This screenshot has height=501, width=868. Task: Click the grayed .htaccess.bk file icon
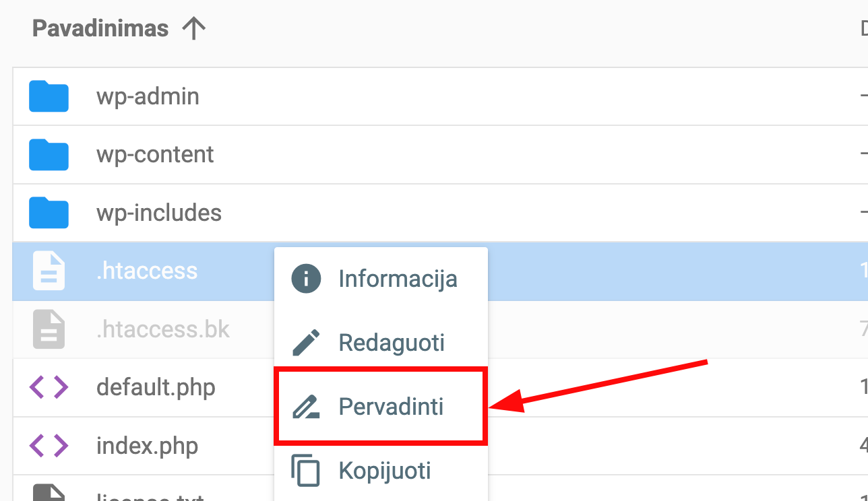pyautogui.click(x=49, y=329)
